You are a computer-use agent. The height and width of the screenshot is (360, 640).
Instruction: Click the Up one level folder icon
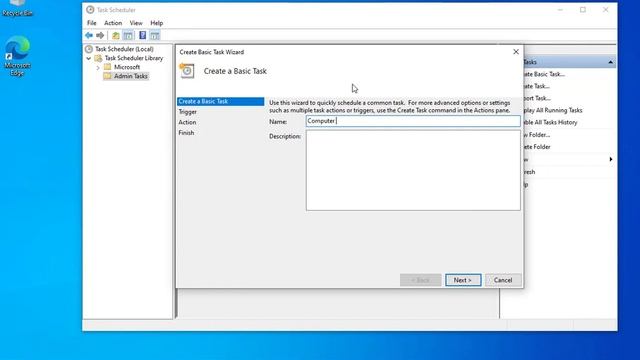coord(116,36)
